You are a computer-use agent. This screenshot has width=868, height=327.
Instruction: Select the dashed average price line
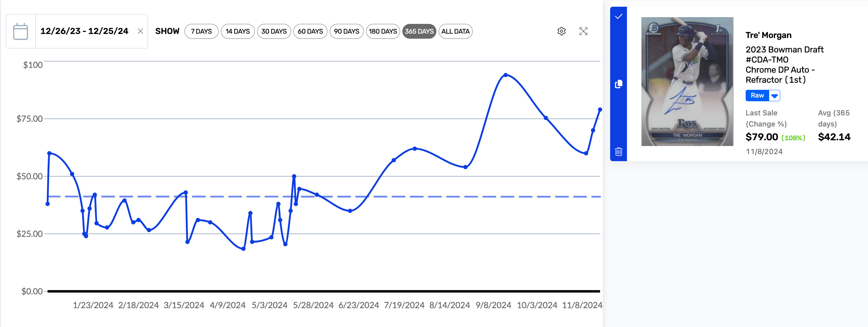tap(323, 196)
